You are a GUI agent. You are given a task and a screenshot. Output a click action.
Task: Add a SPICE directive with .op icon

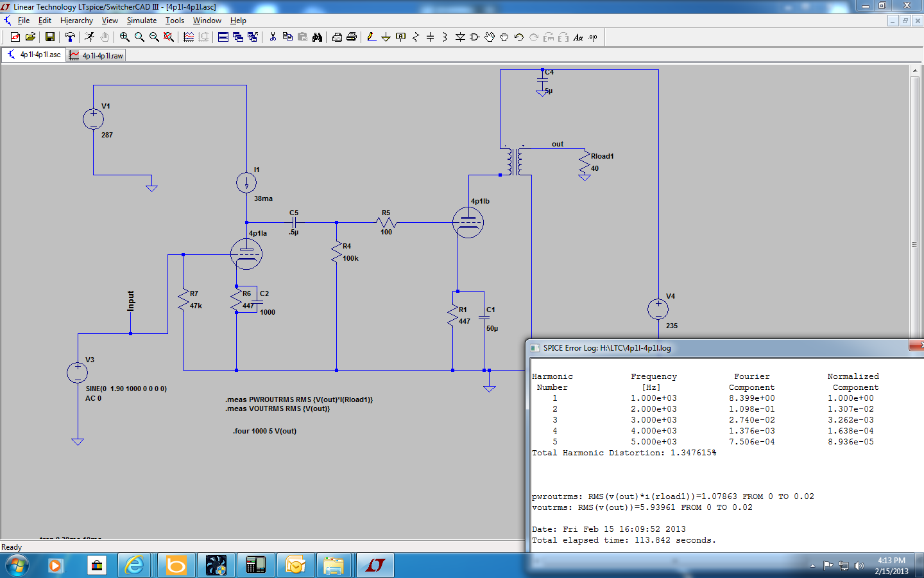[593, 37]
